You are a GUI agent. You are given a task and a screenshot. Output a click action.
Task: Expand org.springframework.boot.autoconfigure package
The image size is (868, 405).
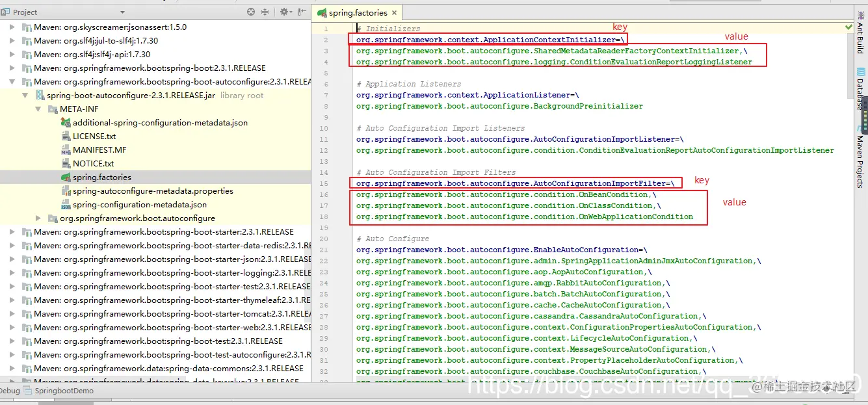pos(38,218)
